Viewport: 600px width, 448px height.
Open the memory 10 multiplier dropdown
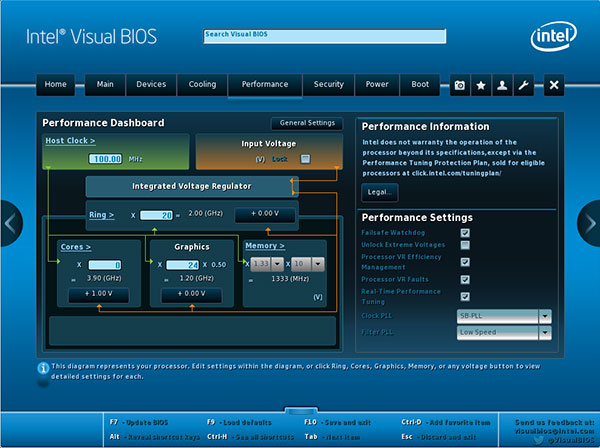318,264
